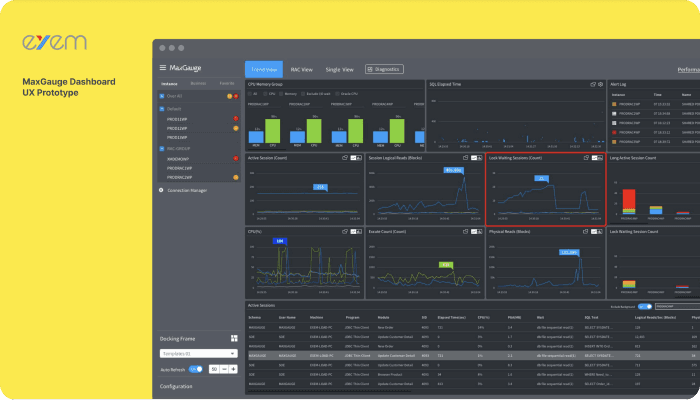This screenshot has height=400, width=700.
Task: Click the Connection Manager gear icon
Action: click(161, 189)
